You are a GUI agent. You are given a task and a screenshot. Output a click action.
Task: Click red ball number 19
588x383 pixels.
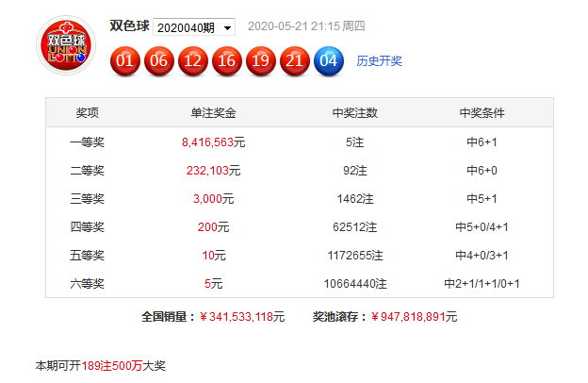[x=261, y=60]
